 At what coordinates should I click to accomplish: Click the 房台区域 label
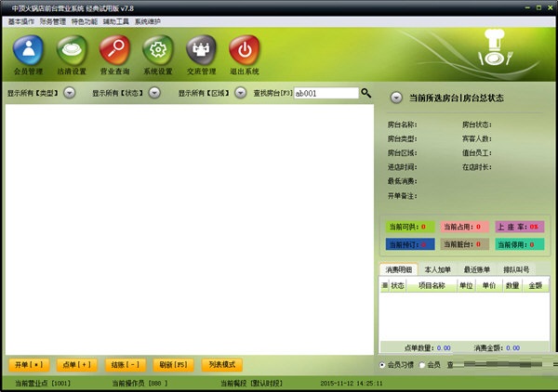(x=402, y=153)
